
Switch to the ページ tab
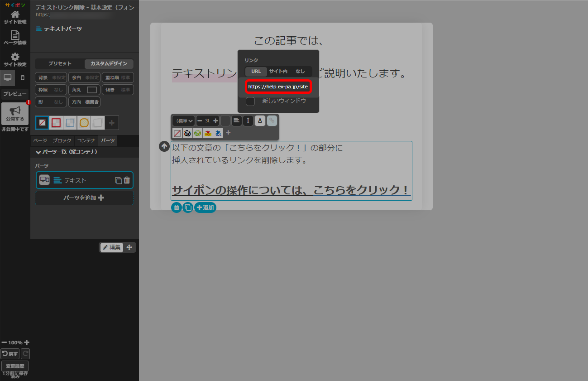point(40,141)
